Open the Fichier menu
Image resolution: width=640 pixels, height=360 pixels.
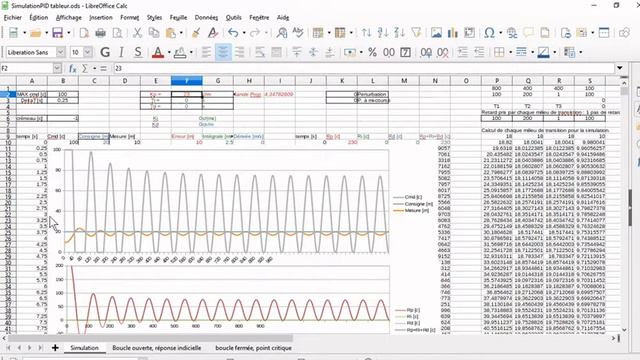[13, 18]
